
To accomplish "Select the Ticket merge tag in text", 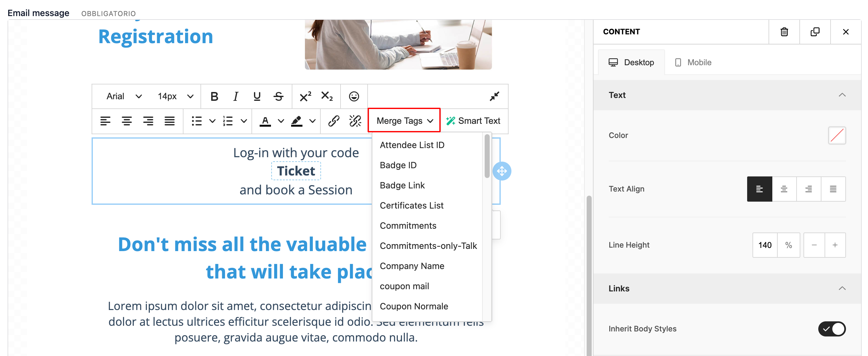I will [296, 171].
